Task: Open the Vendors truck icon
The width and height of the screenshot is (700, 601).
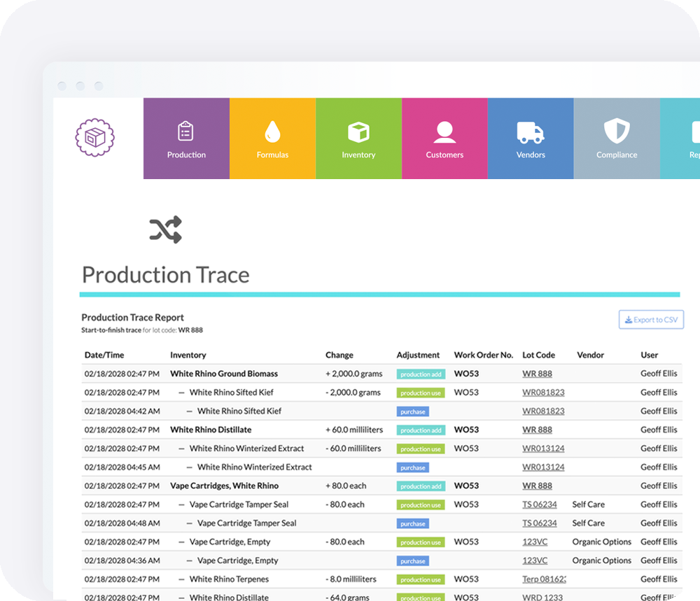Action: coord(531,132)
